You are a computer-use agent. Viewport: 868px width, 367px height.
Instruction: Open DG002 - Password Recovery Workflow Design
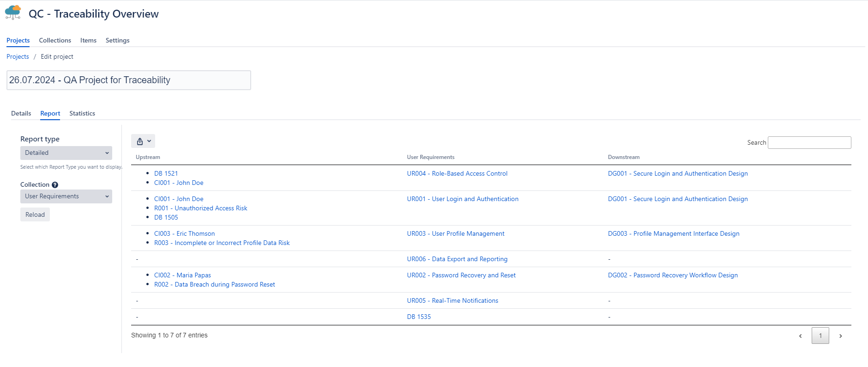(x=672, y=275)
